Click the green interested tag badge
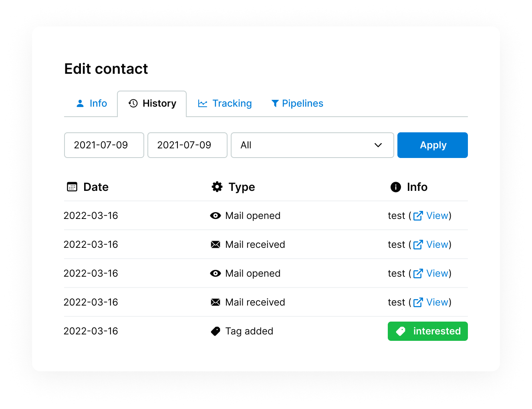The image size is (532, 409). tap(427, 331)
